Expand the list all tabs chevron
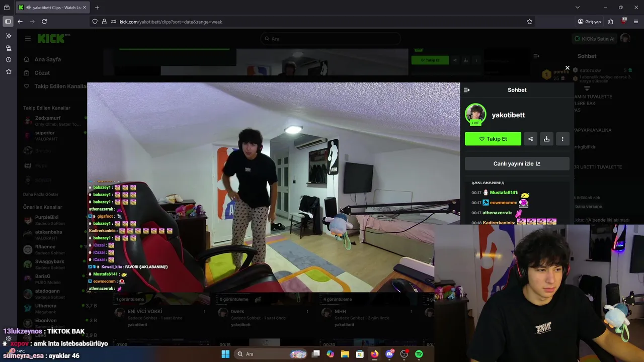Screen dimensions: 644x362 pos(578,8)
